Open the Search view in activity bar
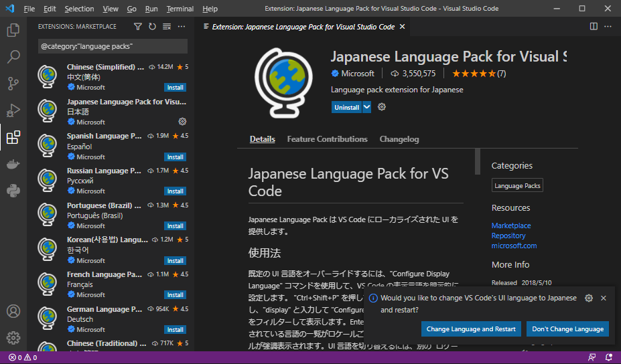 click(13, 57)
